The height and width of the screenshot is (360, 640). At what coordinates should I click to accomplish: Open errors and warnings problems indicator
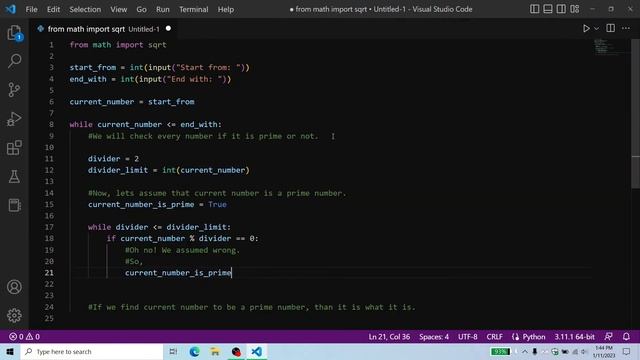(24, 337)
